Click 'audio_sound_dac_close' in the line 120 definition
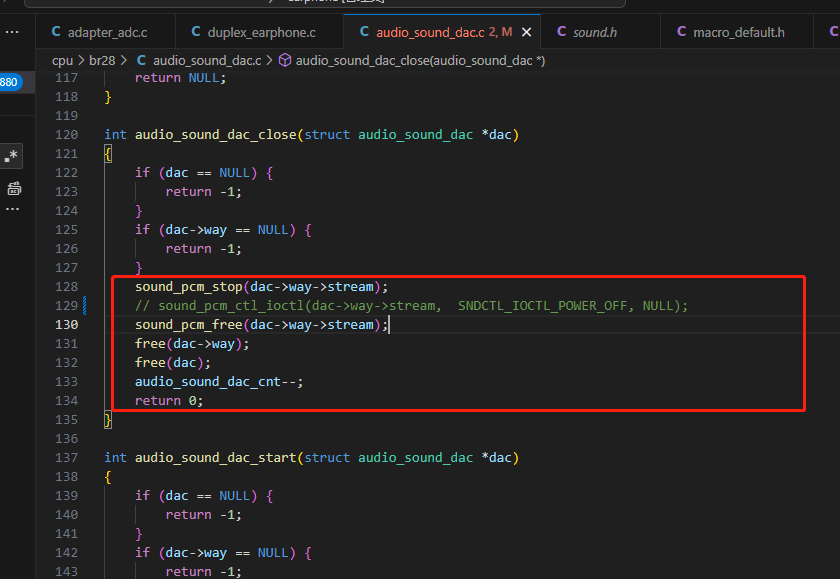This screenshot has width=840, height=579. (215, 134)
